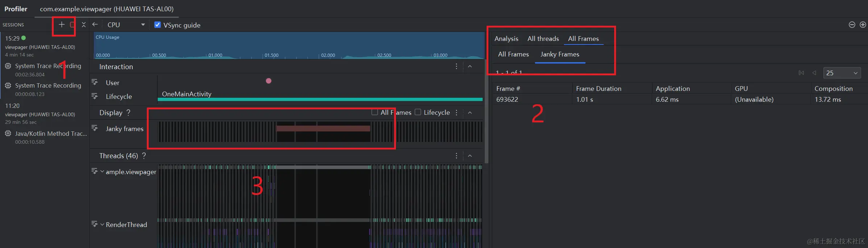The image size is (868, 248).
Task: Stop the current profiling session
Action: 73,25
